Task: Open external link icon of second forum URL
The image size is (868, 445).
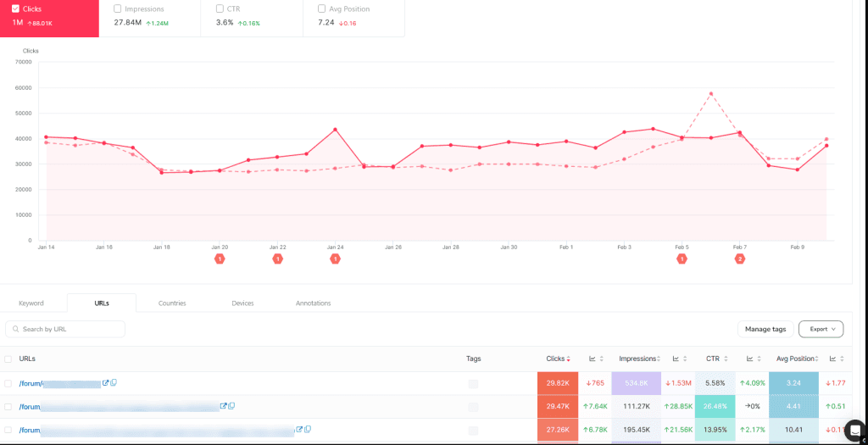Action: tap(224, 406)
